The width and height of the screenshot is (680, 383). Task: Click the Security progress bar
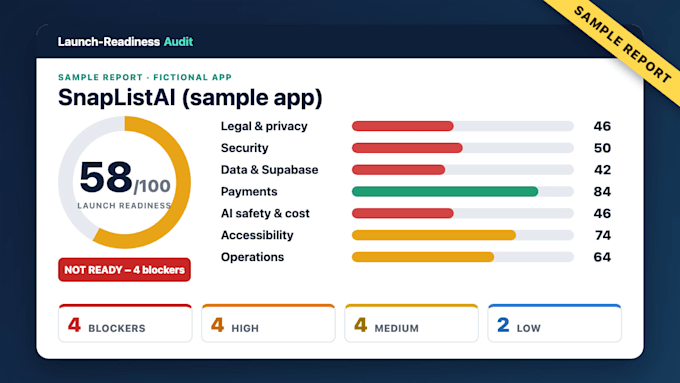pyautogui.click(x=463, y=148)
